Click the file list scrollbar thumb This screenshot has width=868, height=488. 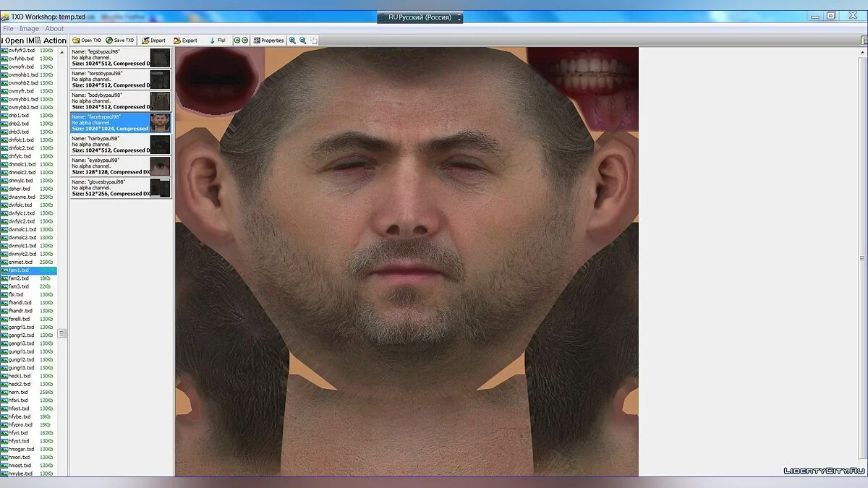[62, 333]
